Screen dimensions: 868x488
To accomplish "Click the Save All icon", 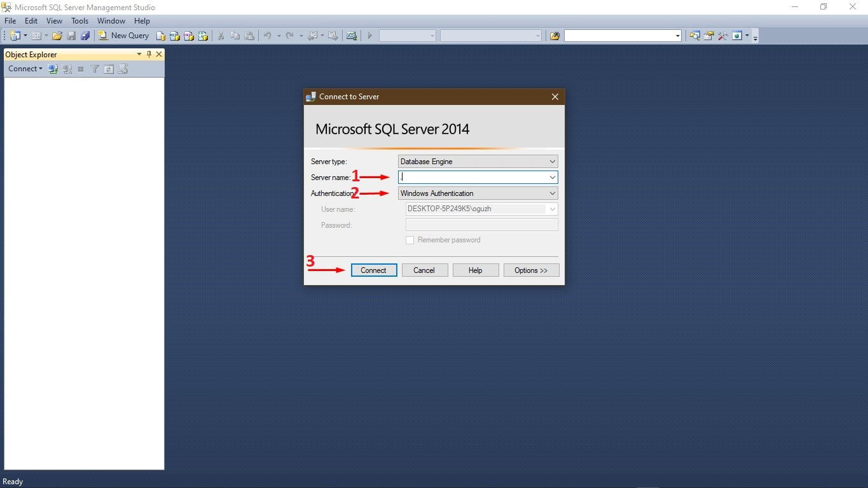I will 85,36.
